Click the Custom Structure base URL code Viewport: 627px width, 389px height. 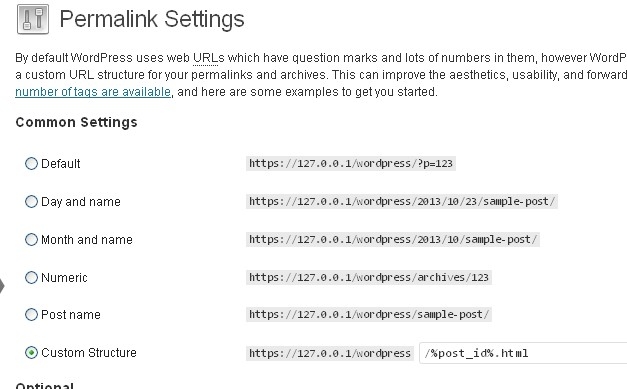tap(330, 353)
